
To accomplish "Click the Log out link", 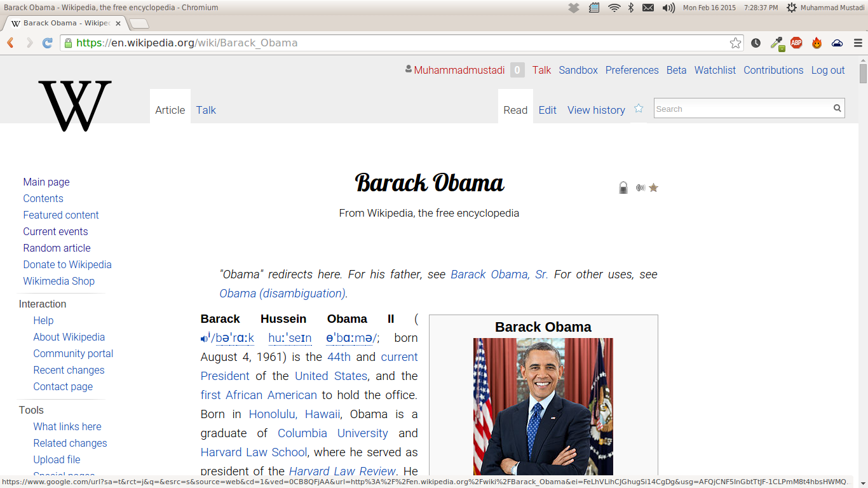I will pyautogui.click(x=828, y=70).
